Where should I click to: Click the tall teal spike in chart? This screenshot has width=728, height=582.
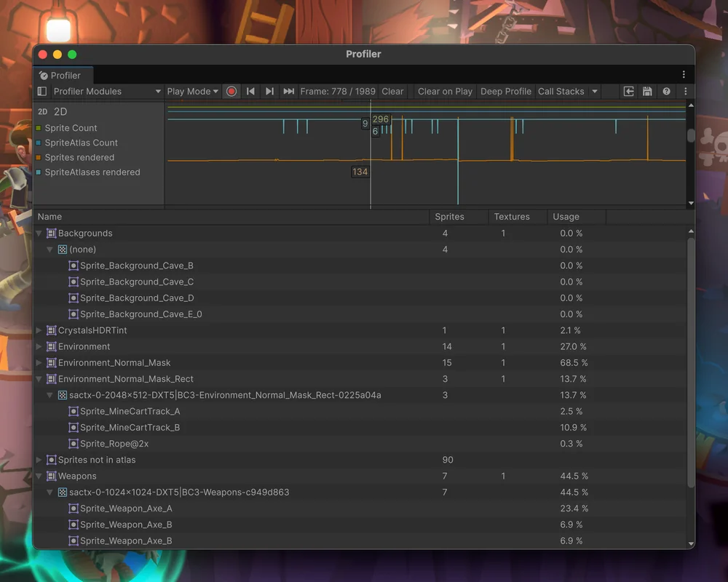tap(458, 161)
